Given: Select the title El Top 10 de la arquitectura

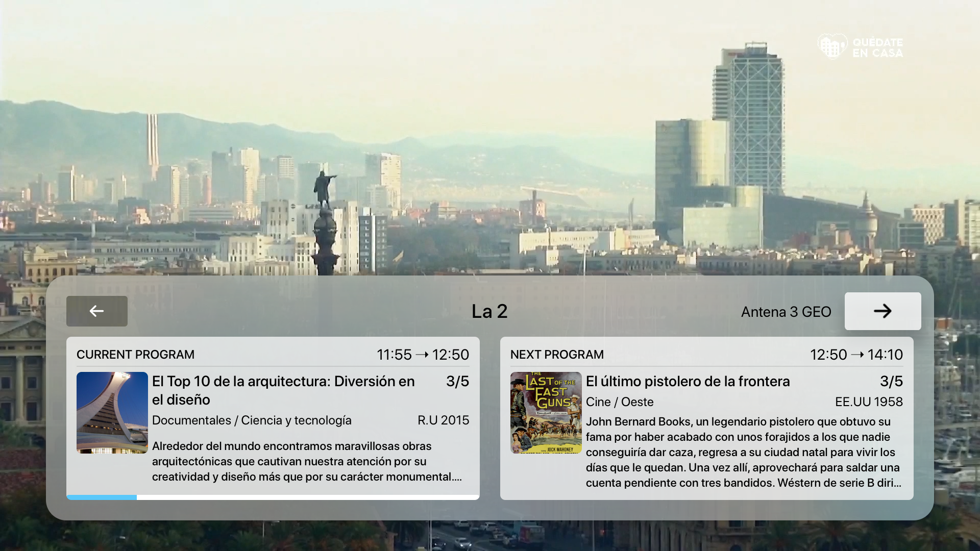Looking at the screenshot, I should (x=283, y=390).
